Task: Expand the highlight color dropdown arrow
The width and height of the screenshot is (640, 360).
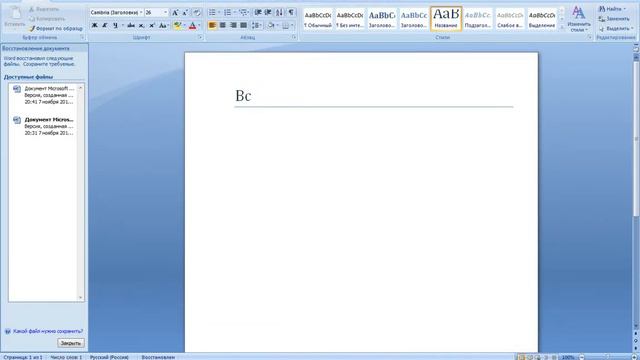Action: 184,25
